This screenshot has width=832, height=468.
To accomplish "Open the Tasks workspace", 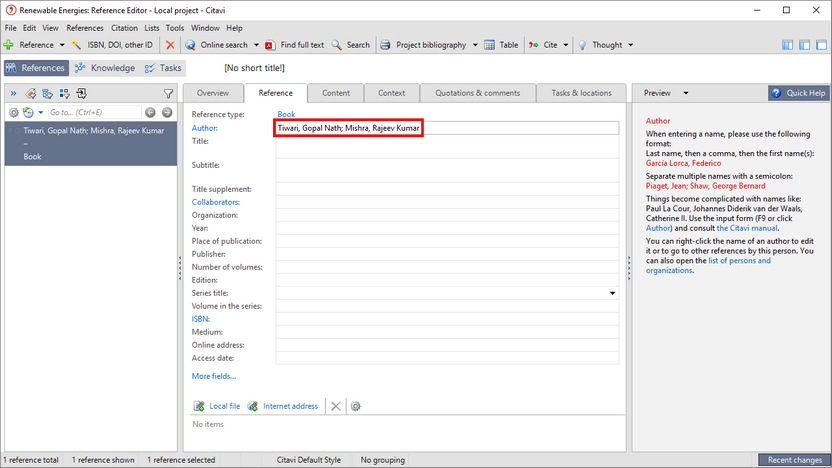I will coord(163,68).
